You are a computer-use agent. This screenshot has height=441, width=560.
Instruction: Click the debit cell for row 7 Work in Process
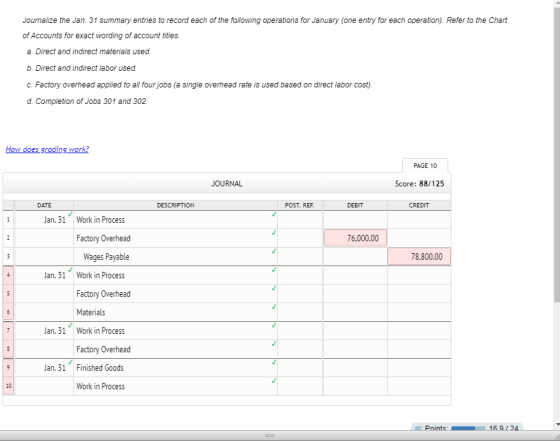pos(355,331)
